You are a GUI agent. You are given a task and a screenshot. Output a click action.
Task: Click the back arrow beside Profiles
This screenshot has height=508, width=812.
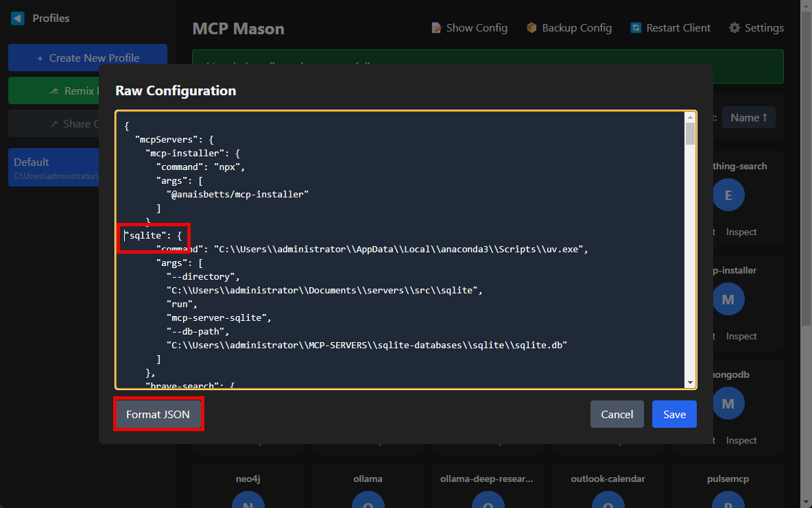[16, 18]
